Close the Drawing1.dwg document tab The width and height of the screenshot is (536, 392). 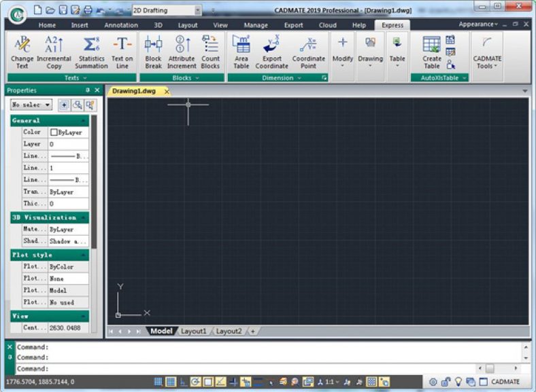167,92
